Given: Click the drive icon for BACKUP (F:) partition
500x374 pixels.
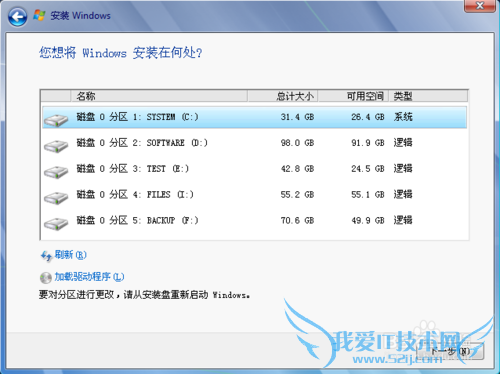Looking at the screenshot, I should click(x=56, y=223).
